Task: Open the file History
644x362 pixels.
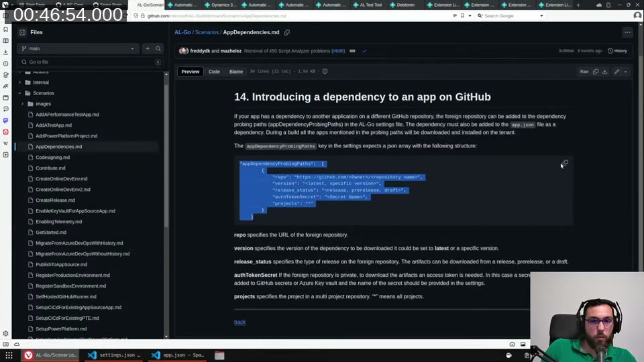Action: click(x=617, y=51)
